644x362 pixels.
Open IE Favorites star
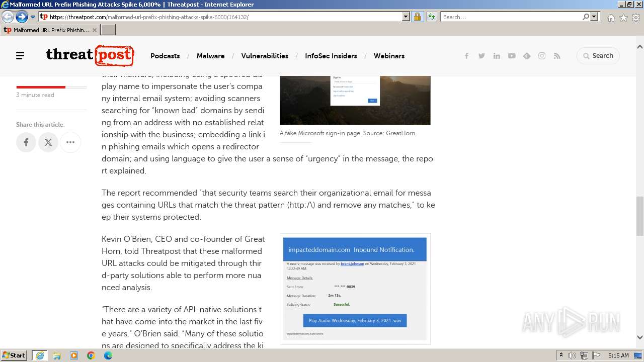click(x=623, y=17)
